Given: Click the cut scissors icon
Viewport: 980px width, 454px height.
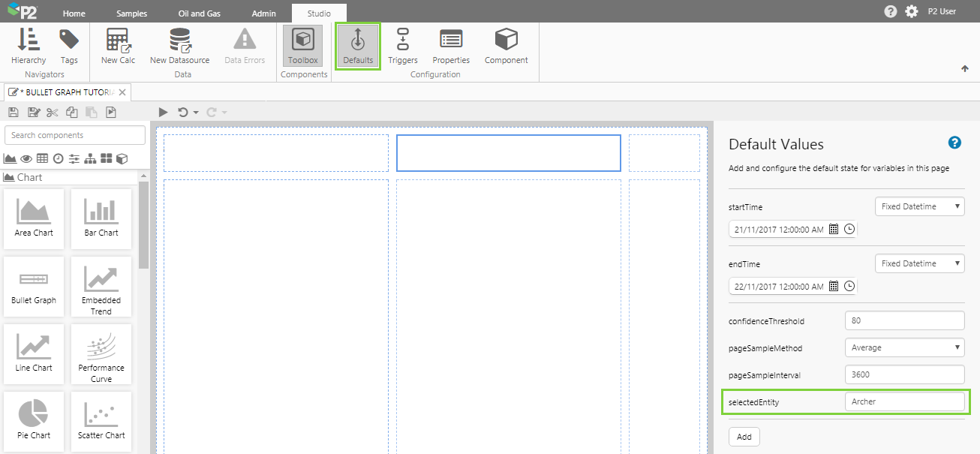Looking at the screenshot, I should click(x=52, y=113).
